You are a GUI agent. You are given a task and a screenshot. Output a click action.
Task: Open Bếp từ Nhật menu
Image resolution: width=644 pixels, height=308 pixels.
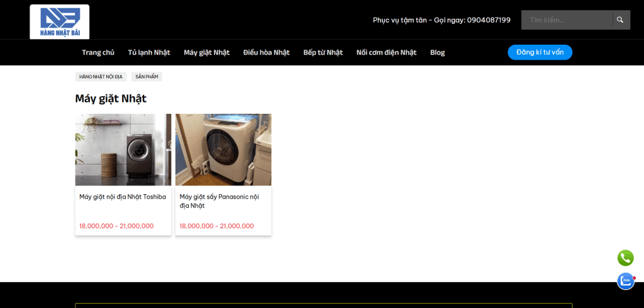tap(323, 53)
